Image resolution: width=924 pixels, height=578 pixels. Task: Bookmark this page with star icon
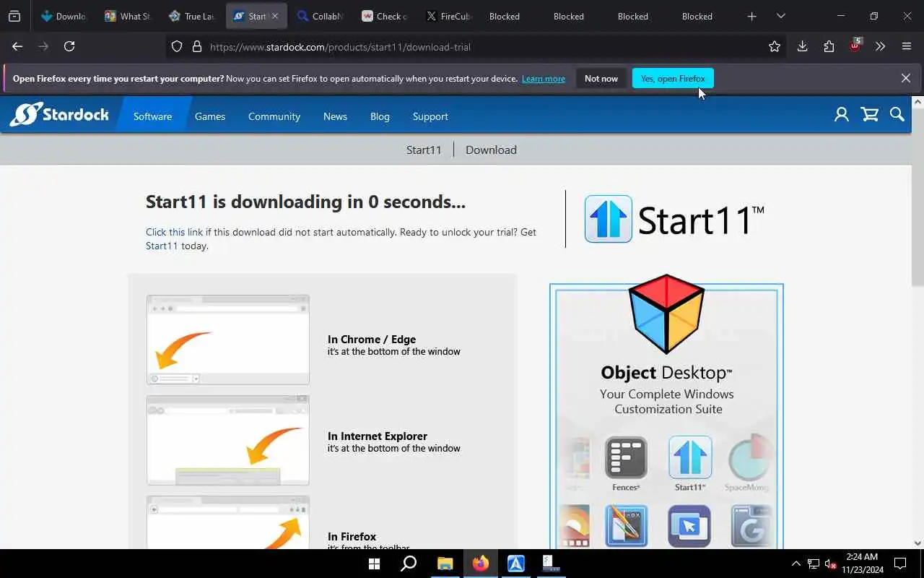[x=775, y=46]
